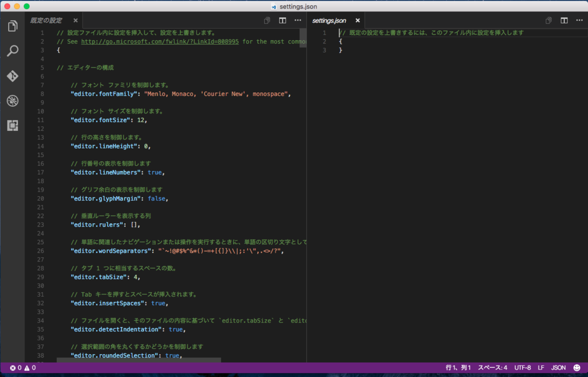Open the Search view in activity bar
The image size is (588, 377).
13,50
